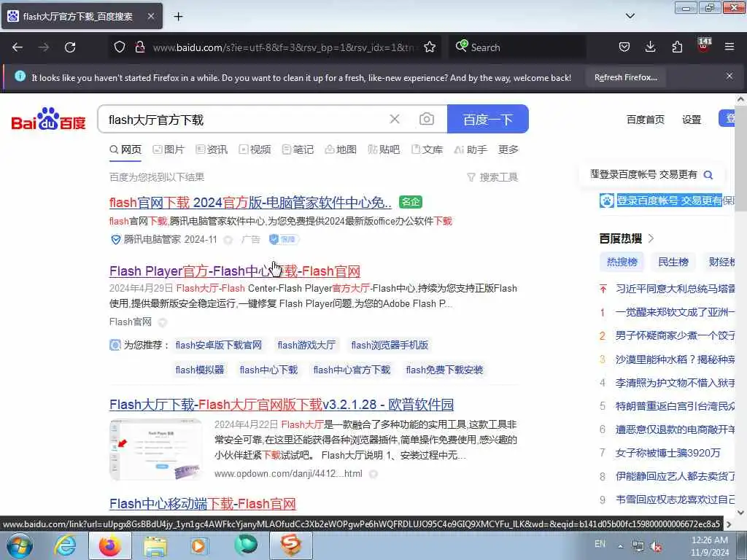
Task: Click Refresh Firefox... button
Action: tap(625, 77)
